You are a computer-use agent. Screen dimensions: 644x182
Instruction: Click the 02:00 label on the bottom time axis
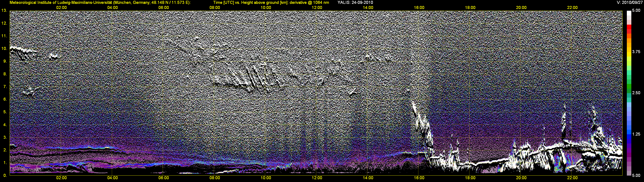pos(61,178)
